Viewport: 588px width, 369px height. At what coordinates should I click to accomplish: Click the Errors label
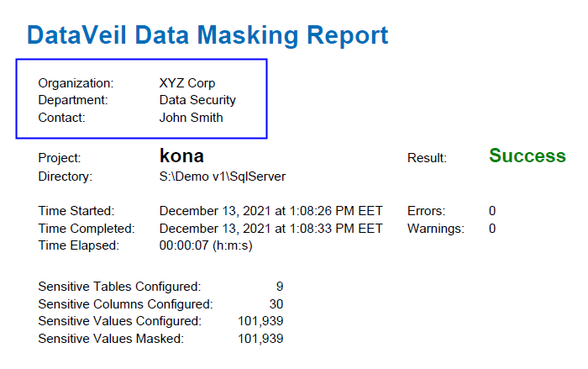click(x=427, y=211)
